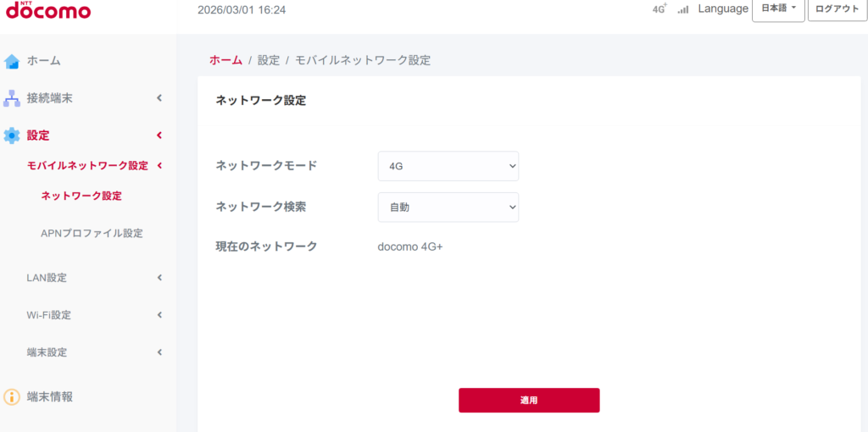868x432 pixels.
Task: Click the connected devices network icon
Action: pos(12,98)
